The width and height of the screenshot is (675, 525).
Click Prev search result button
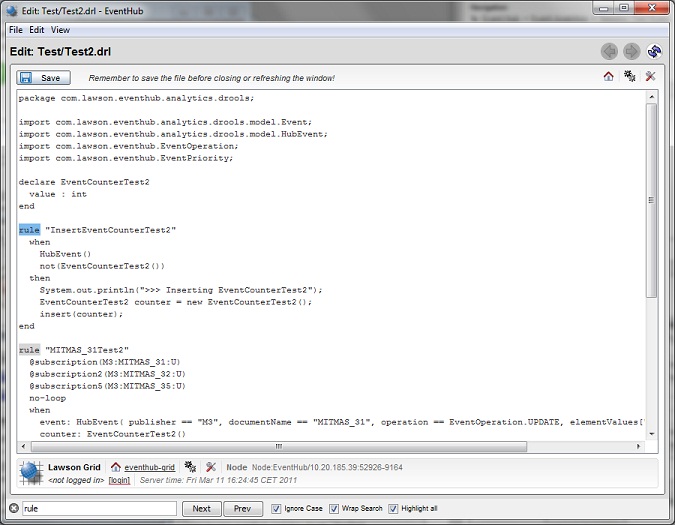point(243,509)
